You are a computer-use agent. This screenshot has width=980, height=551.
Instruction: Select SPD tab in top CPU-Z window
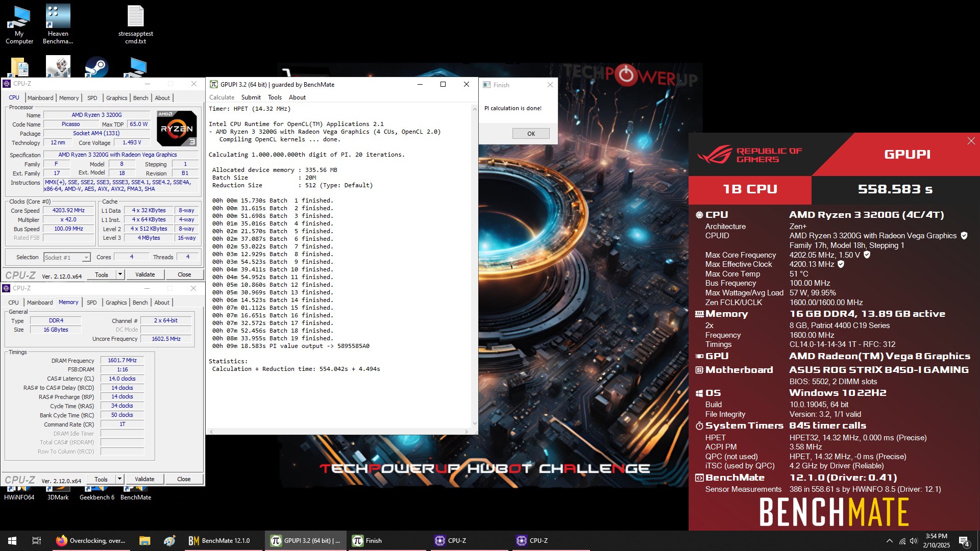(x=92, y=98)
